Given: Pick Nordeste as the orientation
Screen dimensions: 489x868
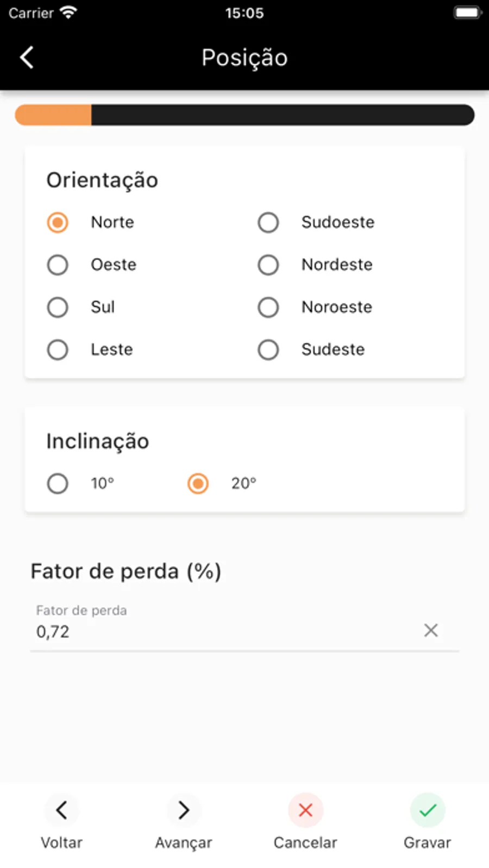Looking at the screenshot, I should coord(268,265).
